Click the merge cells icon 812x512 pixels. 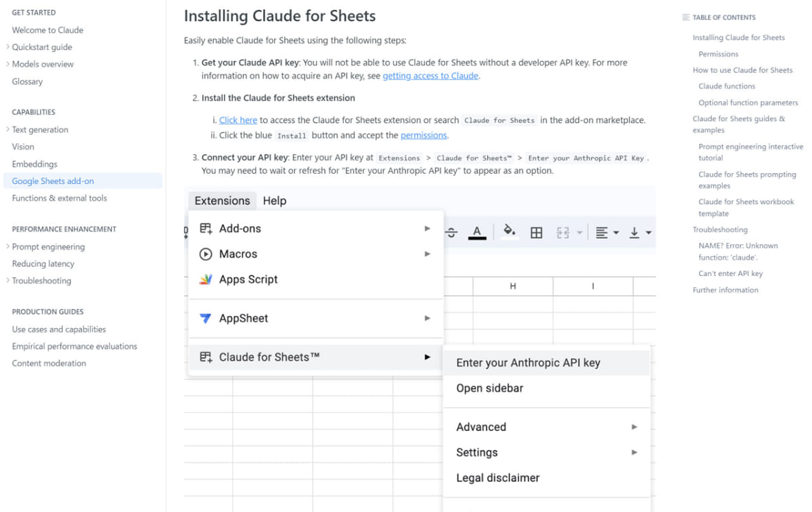click(562, 233)
